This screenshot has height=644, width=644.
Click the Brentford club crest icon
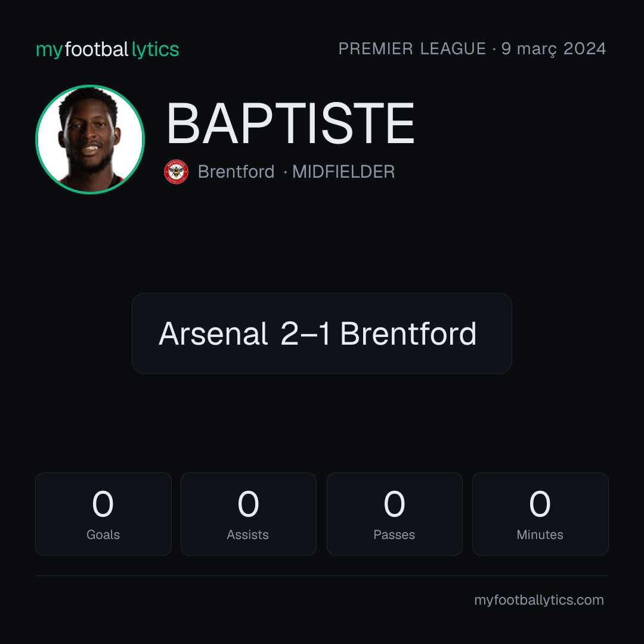[176, 172]
